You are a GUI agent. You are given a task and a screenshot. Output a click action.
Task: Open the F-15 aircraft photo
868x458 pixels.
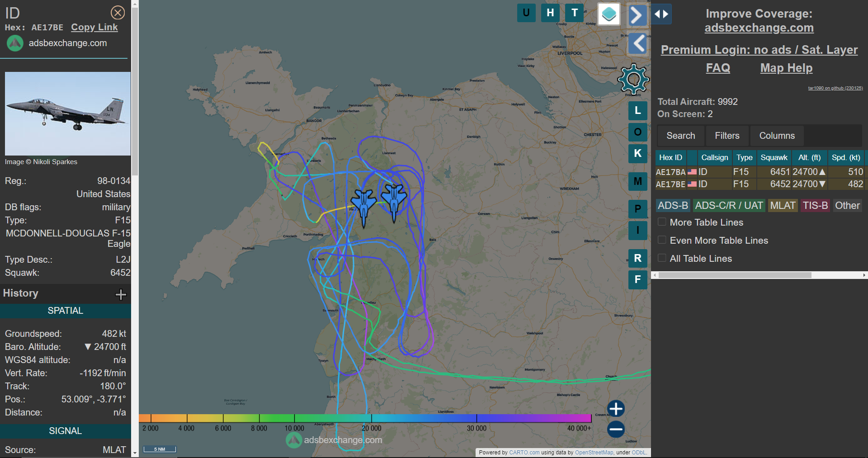pyautogui.click(x=68, y=114)
